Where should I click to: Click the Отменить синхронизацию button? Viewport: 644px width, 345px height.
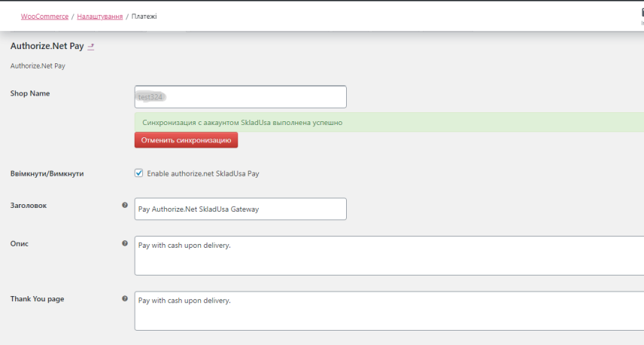(186, 140)
